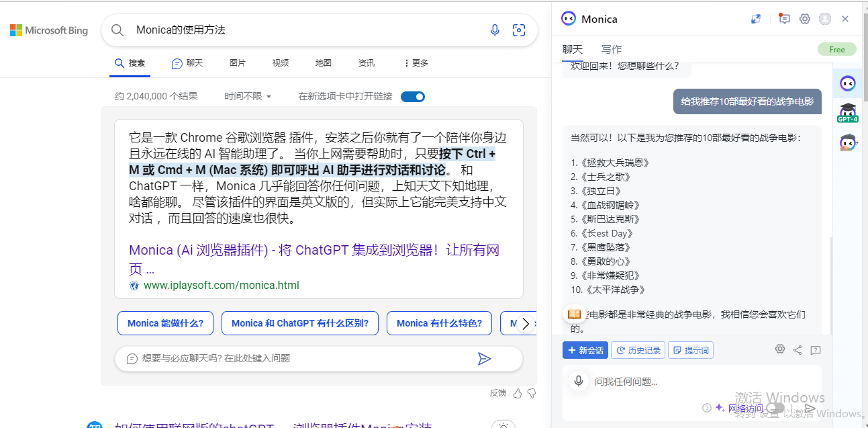The image size is (868, 428).
Task: Click the 约 2,040,000 个结果 count
Action: [x=156, y=97]
